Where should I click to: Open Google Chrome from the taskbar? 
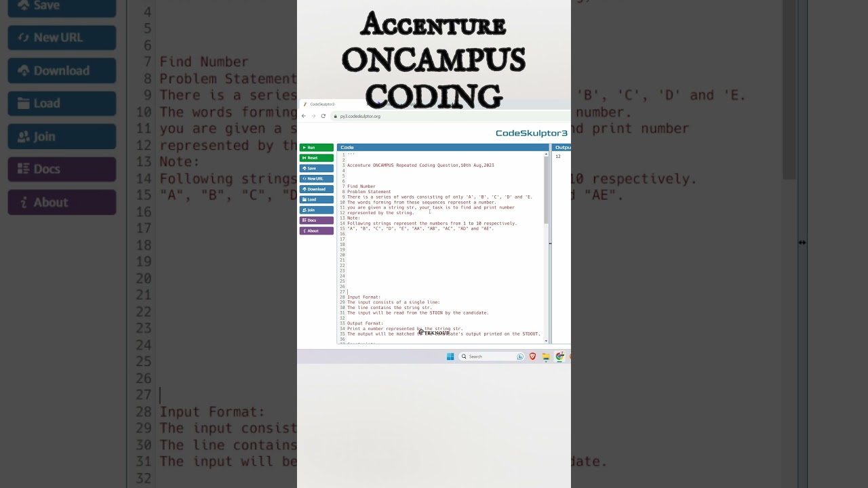(x=559, y=357)
